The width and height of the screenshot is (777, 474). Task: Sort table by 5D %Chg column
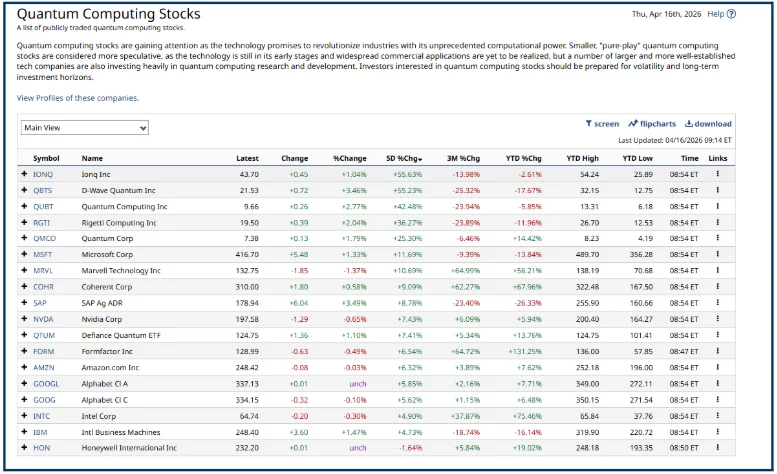click(x=404, y=158)
